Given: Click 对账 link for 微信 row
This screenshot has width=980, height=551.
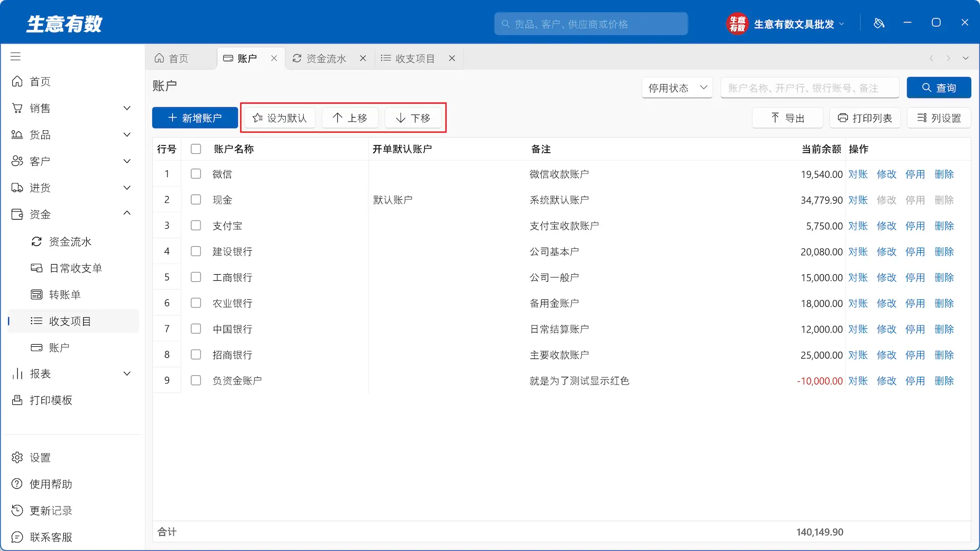Looking at the screenshot, I should click(x=858, y=174).
